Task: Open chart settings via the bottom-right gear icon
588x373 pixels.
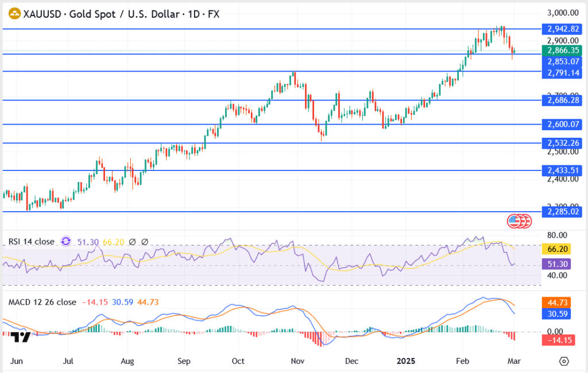Action: [x=564, y=361]
